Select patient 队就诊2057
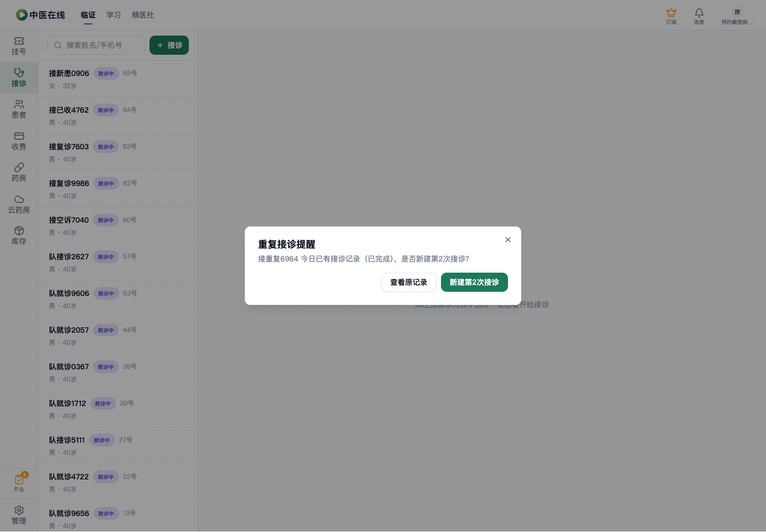 pos(118,335)
